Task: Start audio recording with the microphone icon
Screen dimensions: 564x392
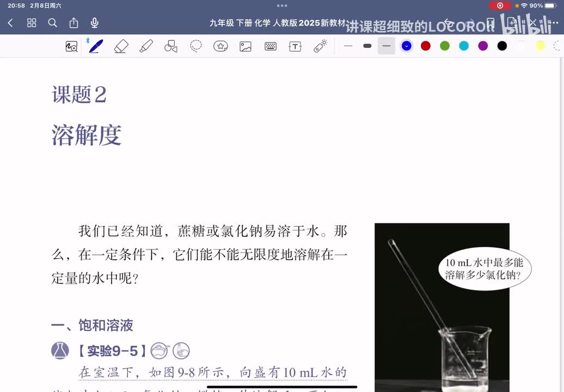Action: [95, 23]
